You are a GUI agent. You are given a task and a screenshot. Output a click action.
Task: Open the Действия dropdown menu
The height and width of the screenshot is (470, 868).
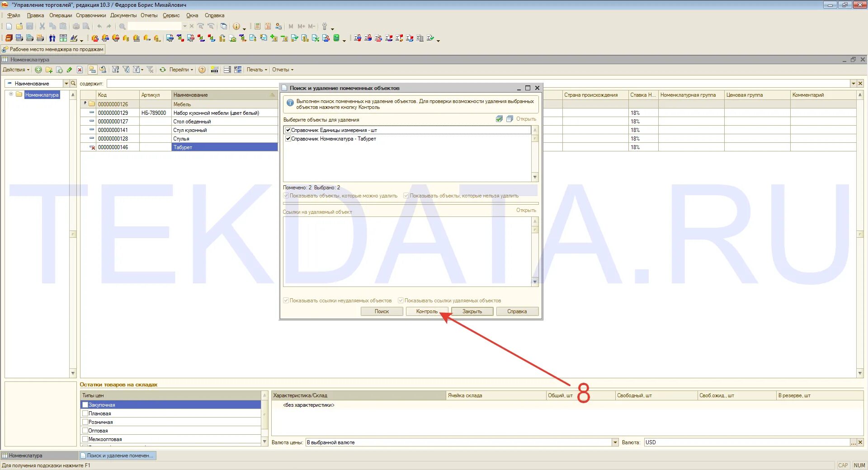[16, 70]
